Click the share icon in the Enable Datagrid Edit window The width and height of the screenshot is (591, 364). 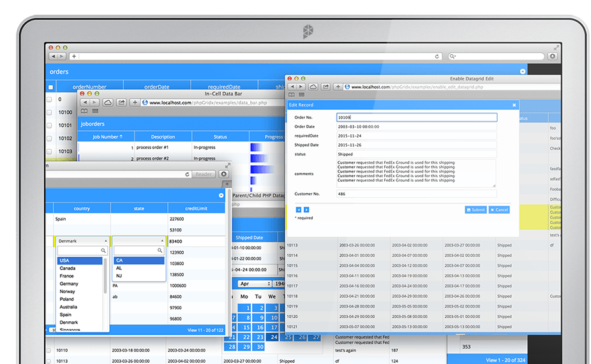point(325,87)
